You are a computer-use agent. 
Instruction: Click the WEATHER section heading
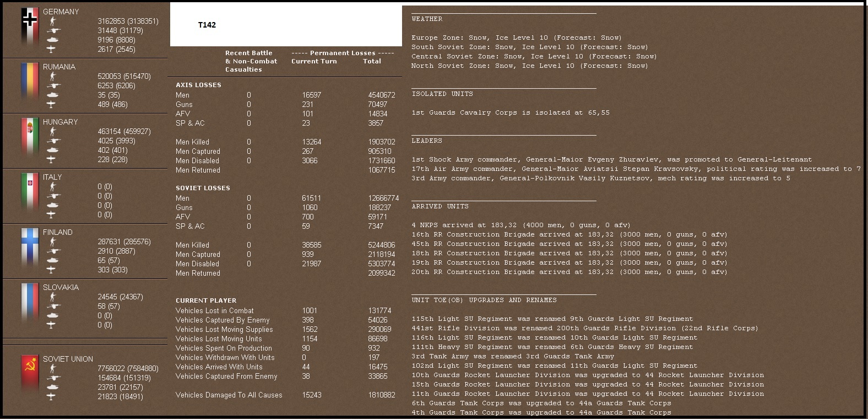click(x=427, y=19)
